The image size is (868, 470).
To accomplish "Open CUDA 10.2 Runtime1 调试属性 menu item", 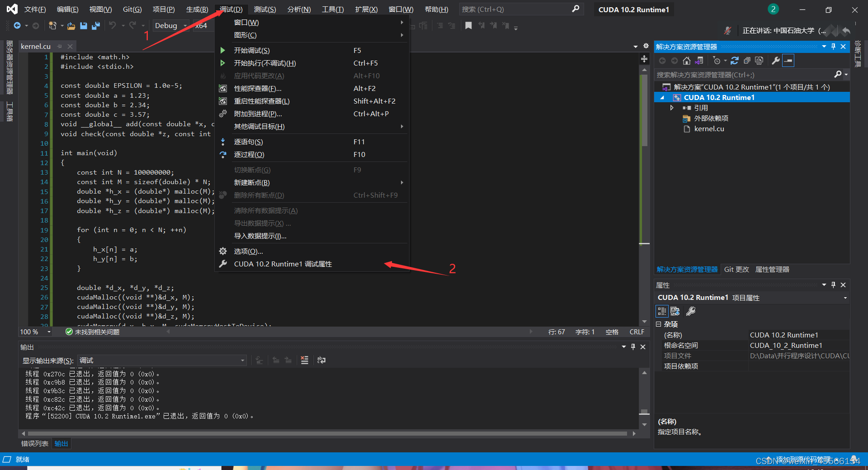I will coord(312,264).
